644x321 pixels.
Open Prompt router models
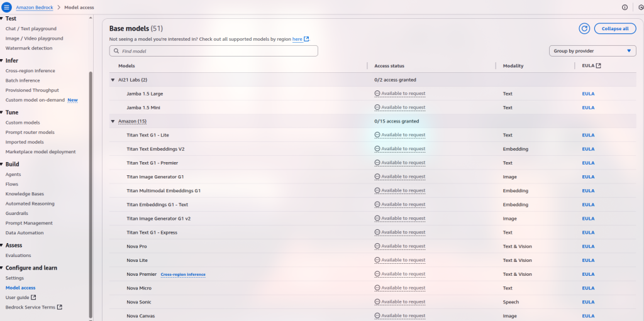(x=30, y=132)
